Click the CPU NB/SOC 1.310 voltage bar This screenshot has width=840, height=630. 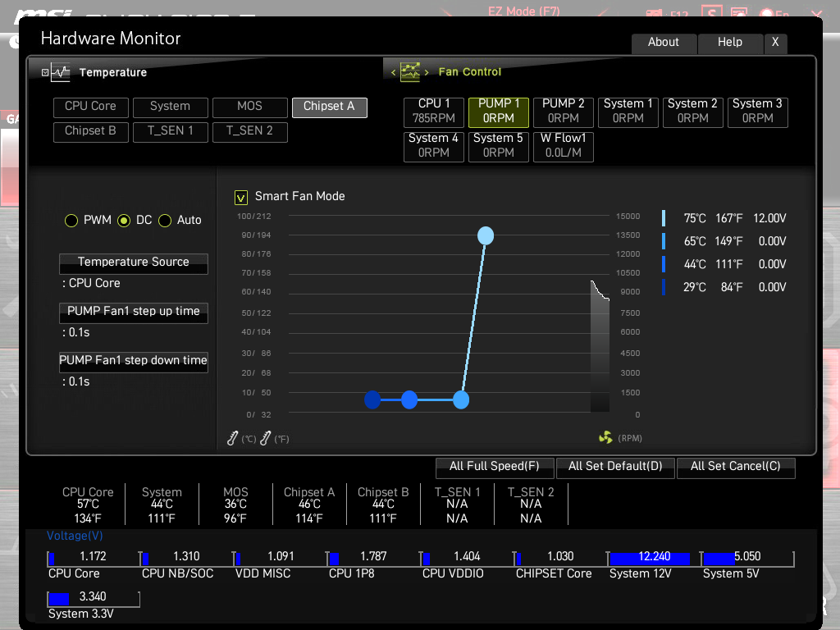(187, 558)
